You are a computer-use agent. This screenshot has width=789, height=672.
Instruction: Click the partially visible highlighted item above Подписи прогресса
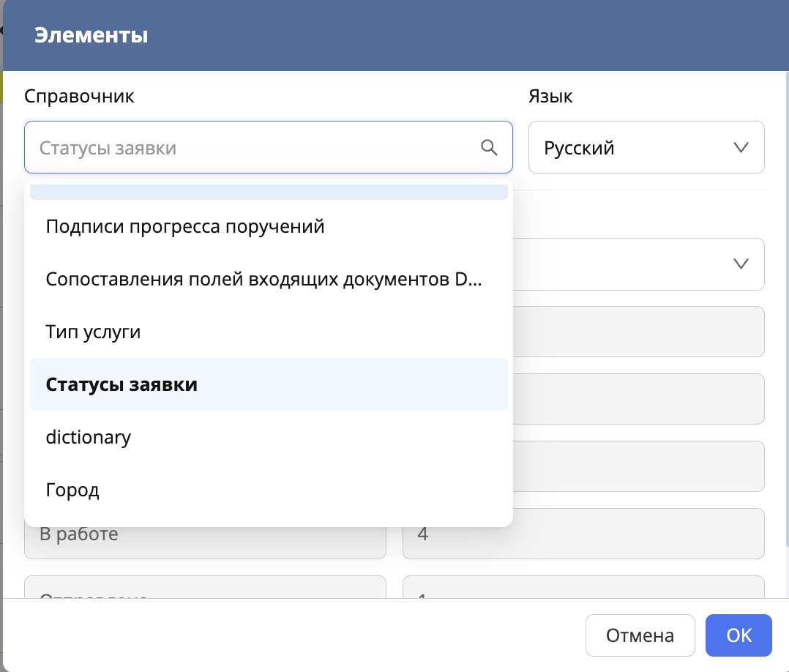(x=269, y=191)
